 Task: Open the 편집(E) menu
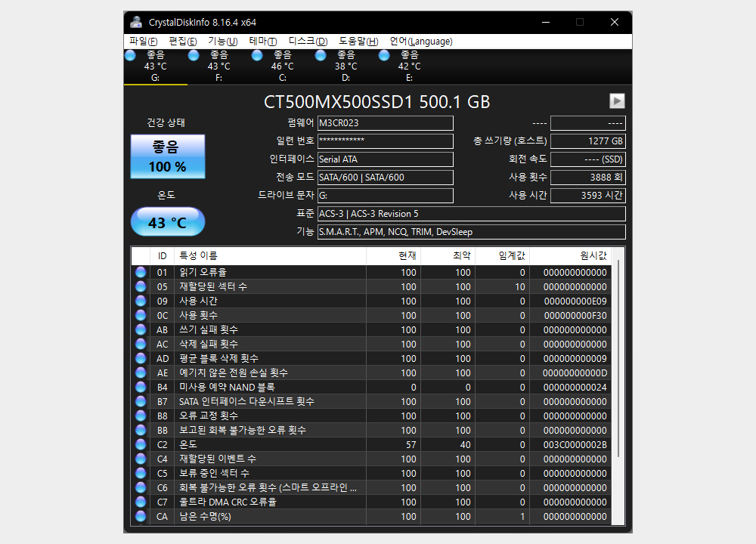[183, 42]
